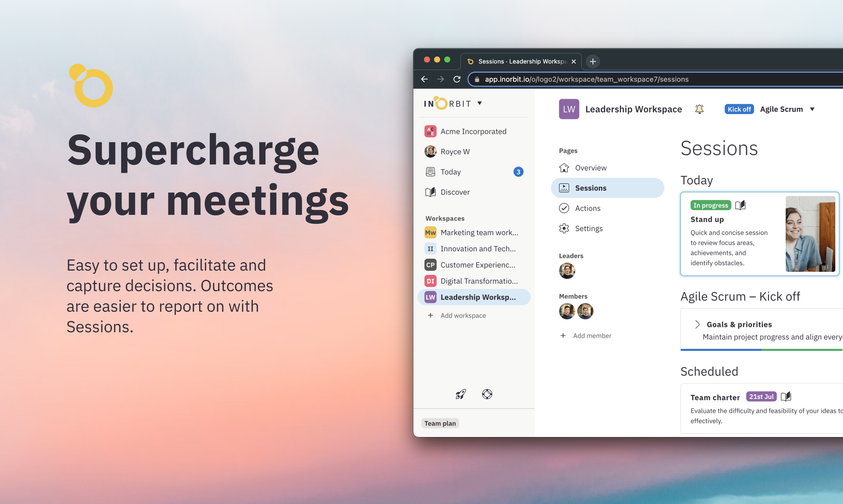
Task: Click the Team plan badge
Action: tap(440, 423)
